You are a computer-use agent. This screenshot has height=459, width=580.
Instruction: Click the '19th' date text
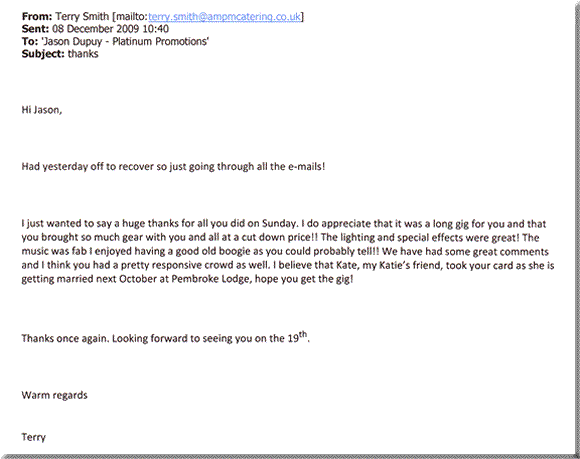[x=298, y=337]
